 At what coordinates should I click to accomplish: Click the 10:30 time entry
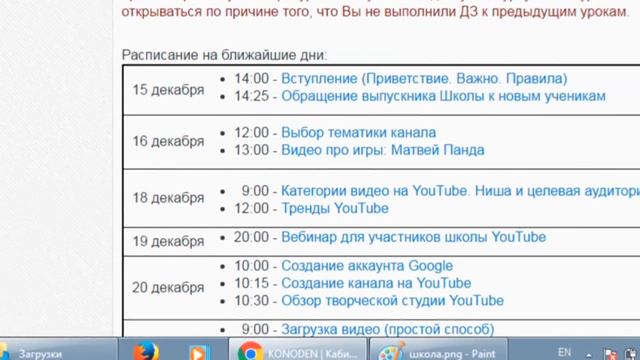[x=251, y=300]
